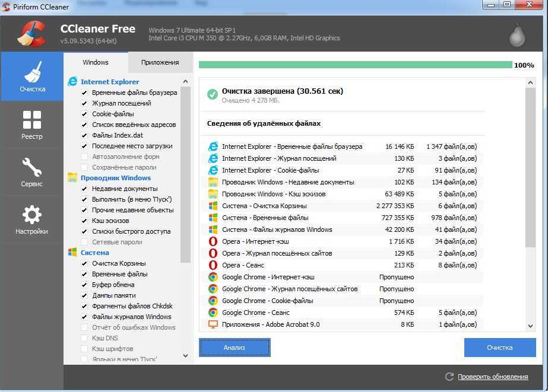Click the results panel scrollbar thumb
This screenshot has width=548, height=392.
(x=530, y=168)
